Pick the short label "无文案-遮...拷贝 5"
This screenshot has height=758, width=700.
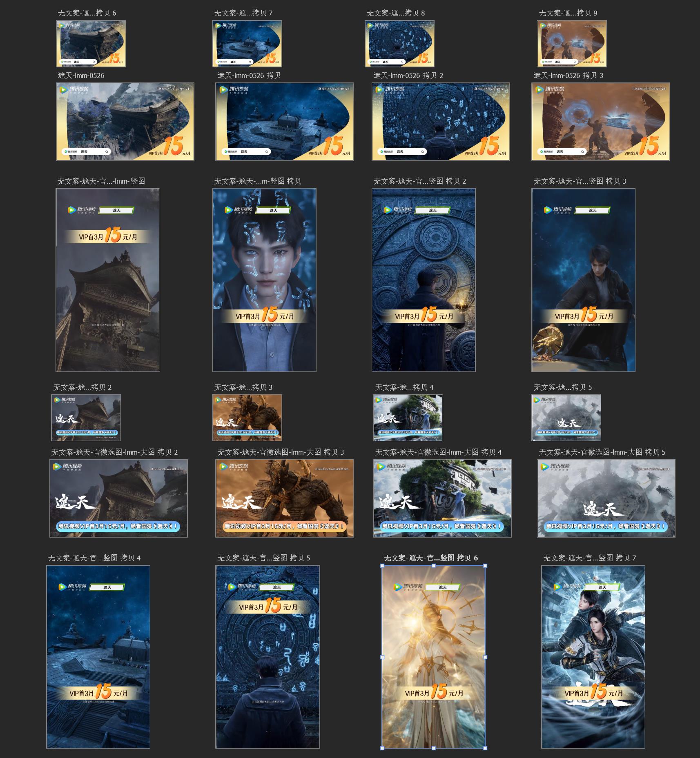[x=563, y=387]
